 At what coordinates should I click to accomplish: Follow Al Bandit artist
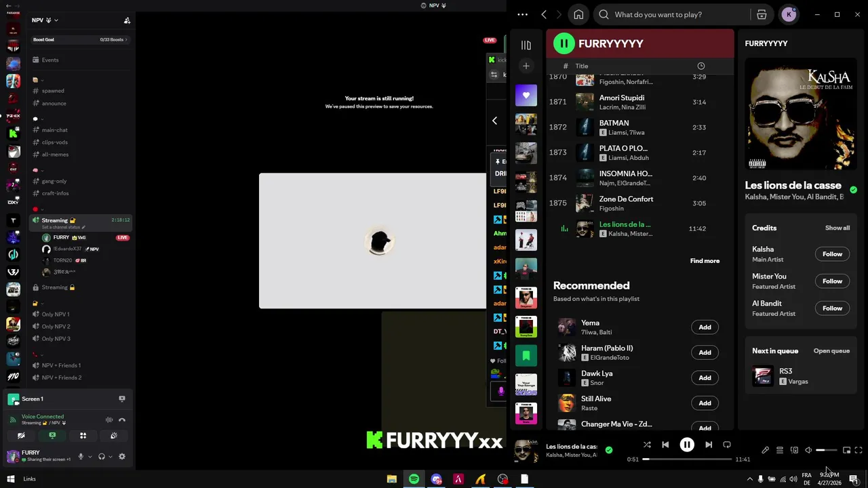tap(832, 308)
